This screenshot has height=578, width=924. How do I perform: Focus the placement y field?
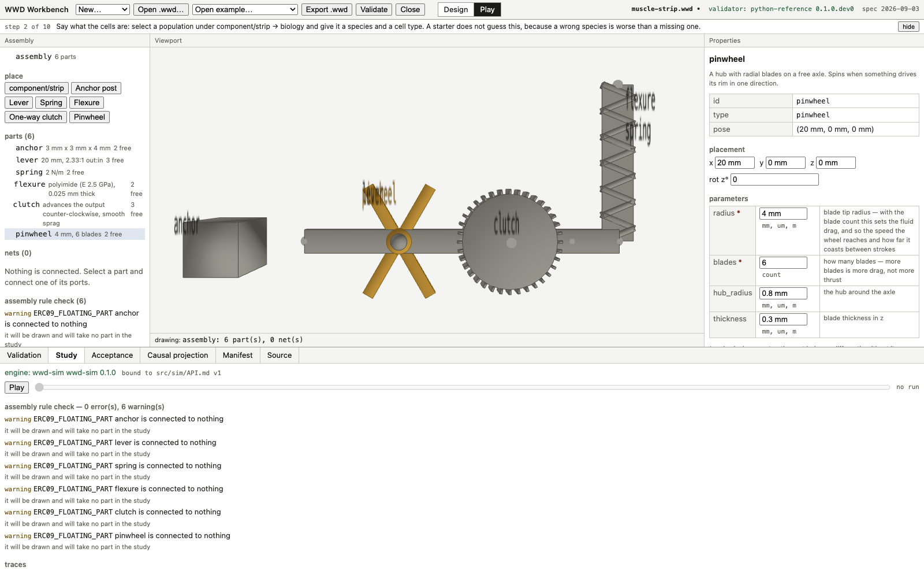tap(785, 163)
